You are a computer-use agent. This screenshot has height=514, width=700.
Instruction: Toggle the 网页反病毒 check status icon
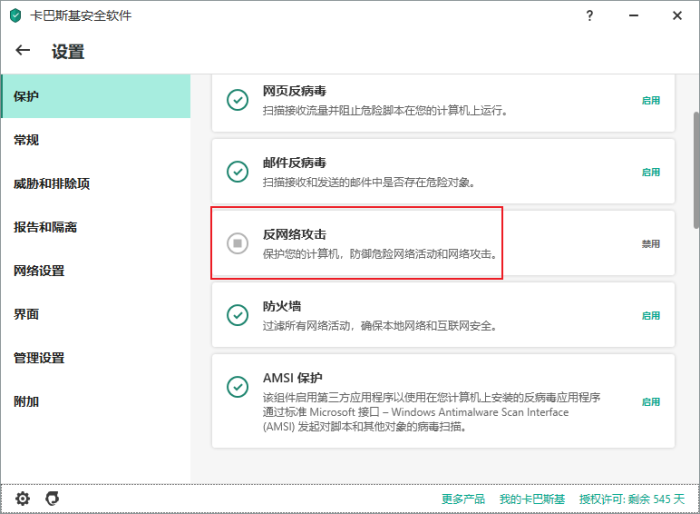coord(238,100)
